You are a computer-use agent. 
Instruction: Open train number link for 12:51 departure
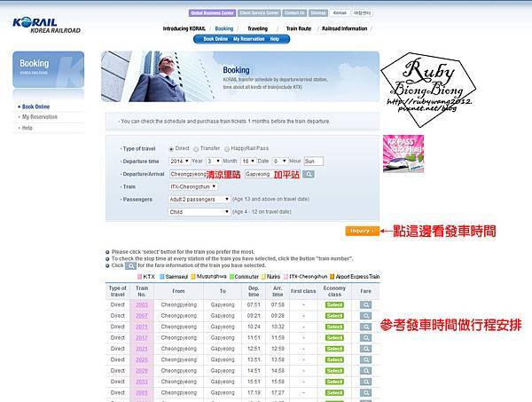tap(142, 349)
